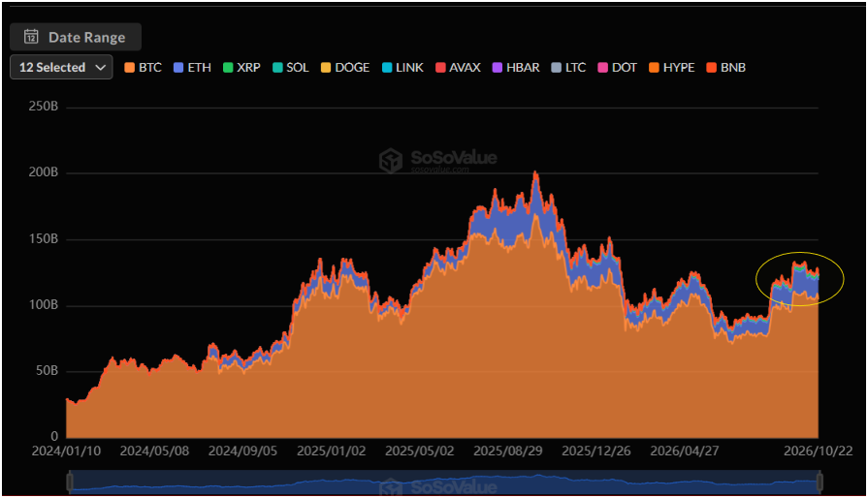Click the 2025/08/29 axis date label
Screen dimensions: 868x498
[507, 451]
